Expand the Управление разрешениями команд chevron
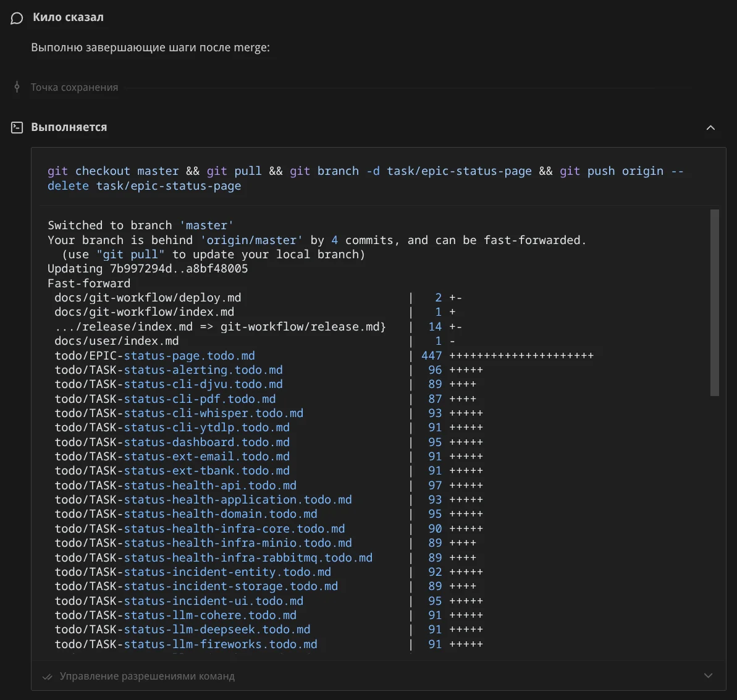 (708, 676)
